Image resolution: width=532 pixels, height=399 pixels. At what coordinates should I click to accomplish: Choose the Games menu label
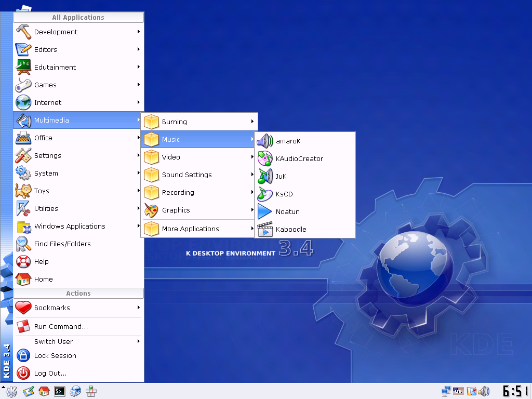[45, 85]
